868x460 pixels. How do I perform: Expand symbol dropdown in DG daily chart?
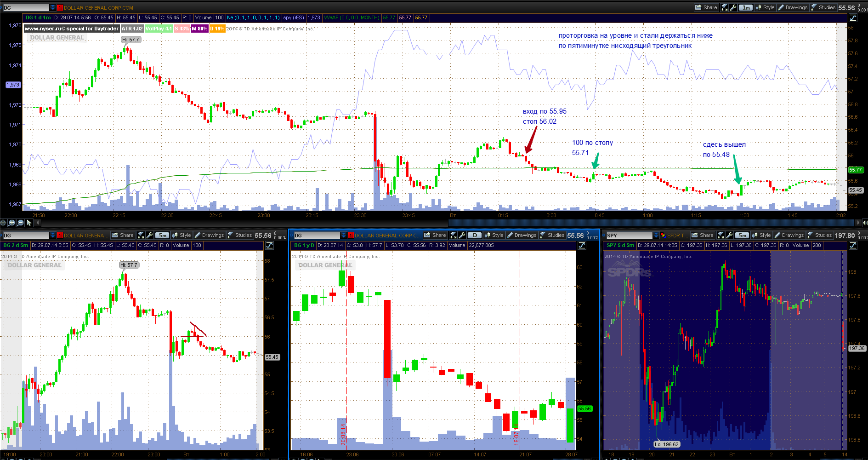(344, 235)
